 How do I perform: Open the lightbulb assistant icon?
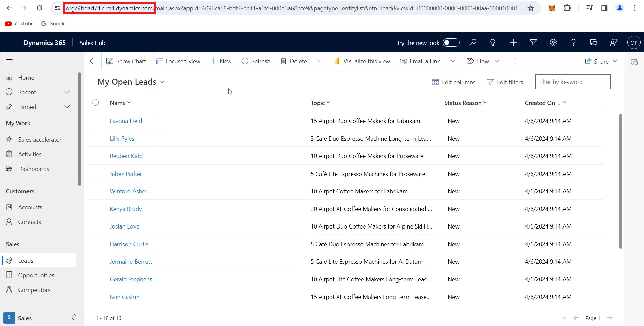pos(493,43)
